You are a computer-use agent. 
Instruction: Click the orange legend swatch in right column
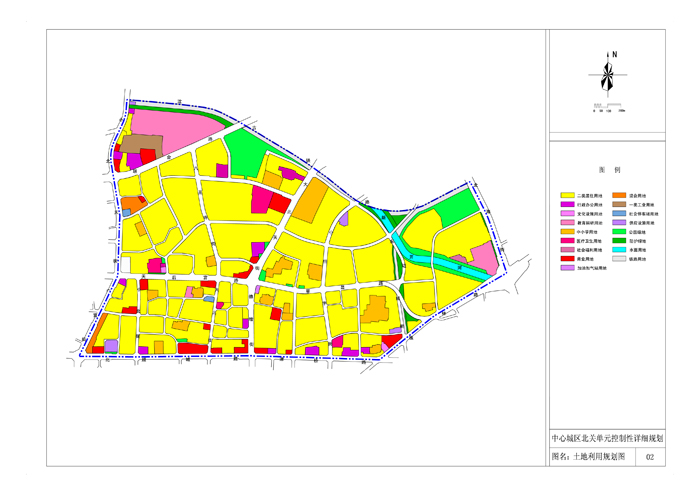[x=619, y=195]
